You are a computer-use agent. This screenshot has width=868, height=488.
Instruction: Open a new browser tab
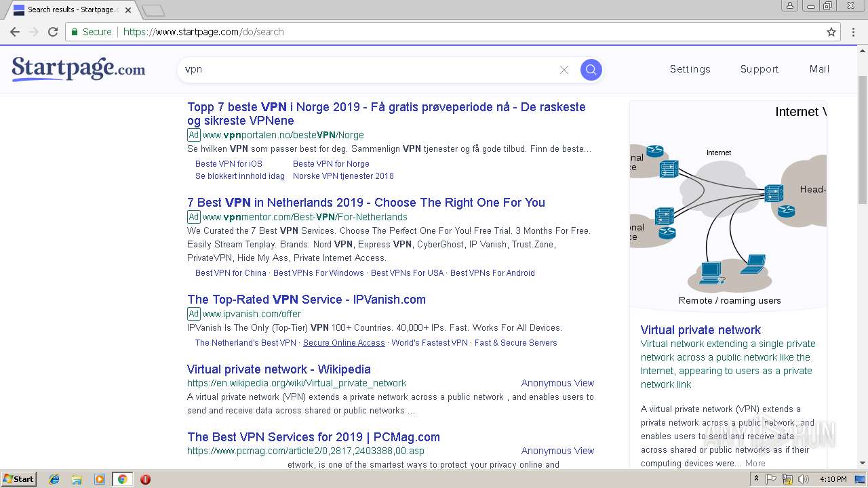[153, 10]
